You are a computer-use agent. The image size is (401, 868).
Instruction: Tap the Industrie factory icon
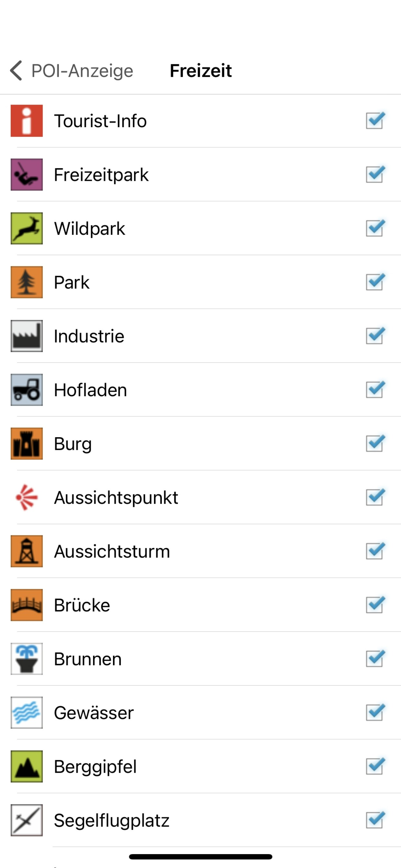[x=26, y=336]
